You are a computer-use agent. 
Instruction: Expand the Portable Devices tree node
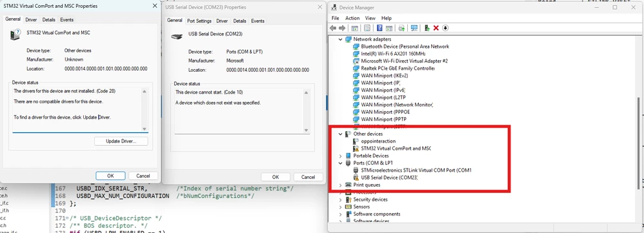pos(340,156)
